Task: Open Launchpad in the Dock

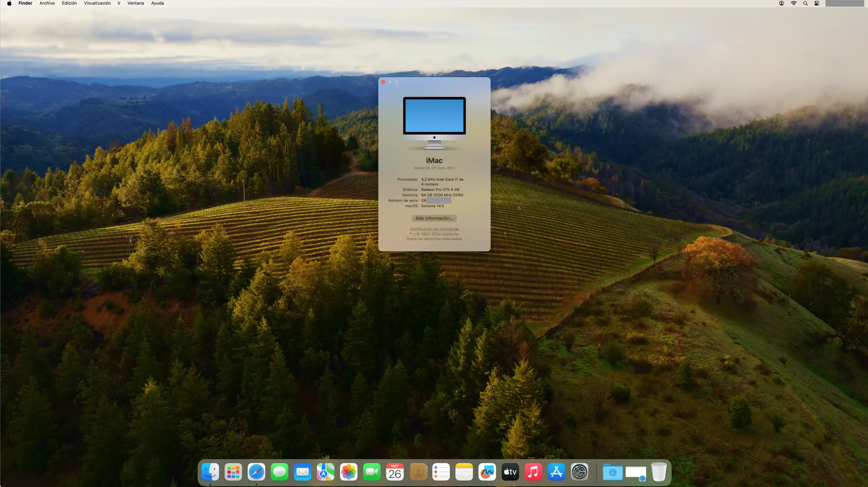Action: coord(233,472)
